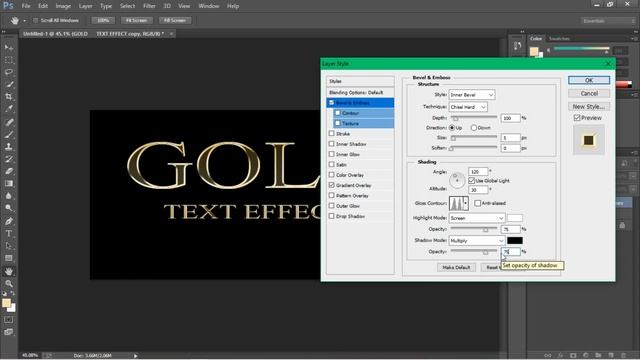Open the Filter menu
The width and height of the screenshot is (640, 360).
click(x=149, y=6)
